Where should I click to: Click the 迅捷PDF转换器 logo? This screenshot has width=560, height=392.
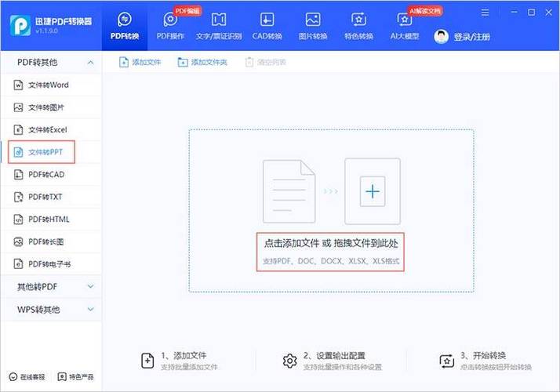tap(20, 26)
